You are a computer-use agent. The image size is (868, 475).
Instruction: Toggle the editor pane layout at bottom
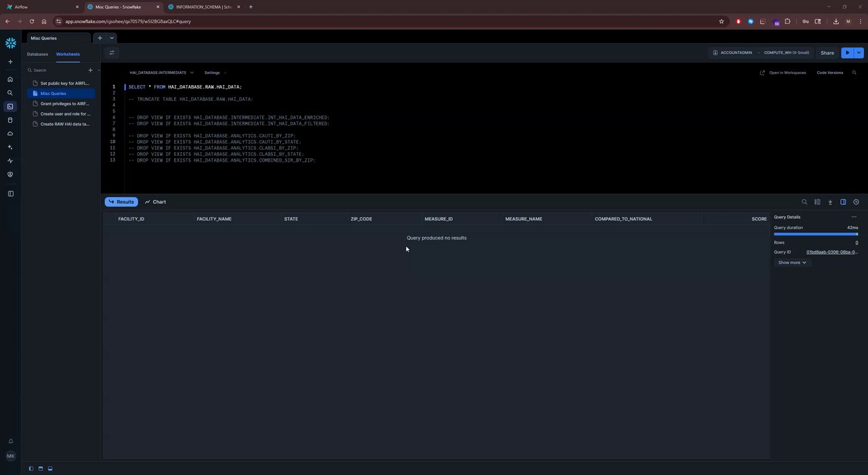40,468
